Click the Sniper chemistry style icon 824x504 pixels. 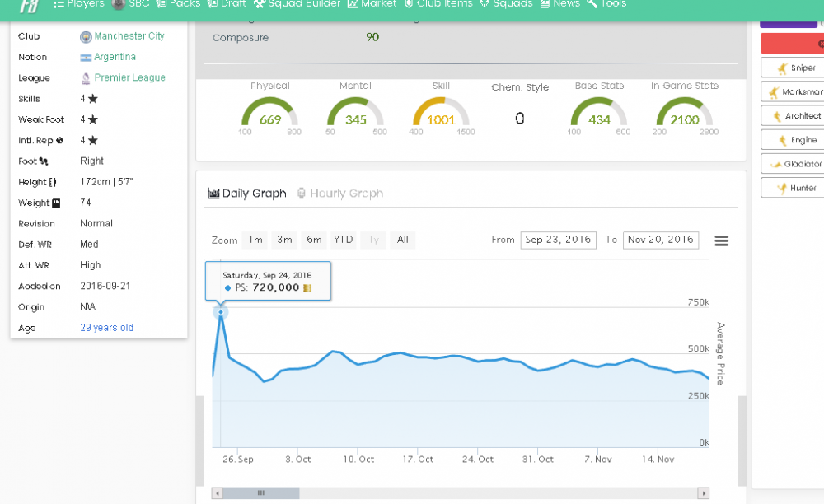pos(783,68)
